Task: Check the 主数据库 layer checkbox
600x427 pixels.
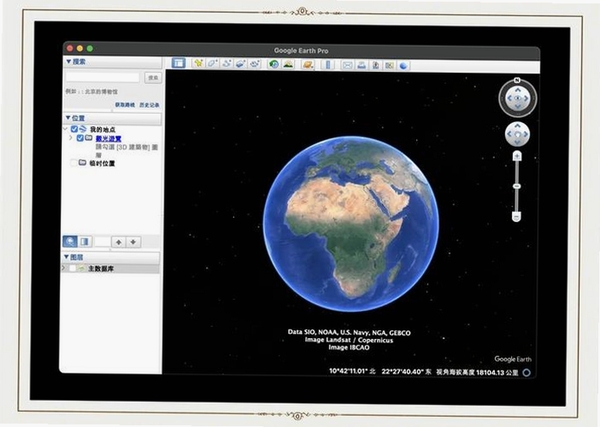Action: [73, 268]
